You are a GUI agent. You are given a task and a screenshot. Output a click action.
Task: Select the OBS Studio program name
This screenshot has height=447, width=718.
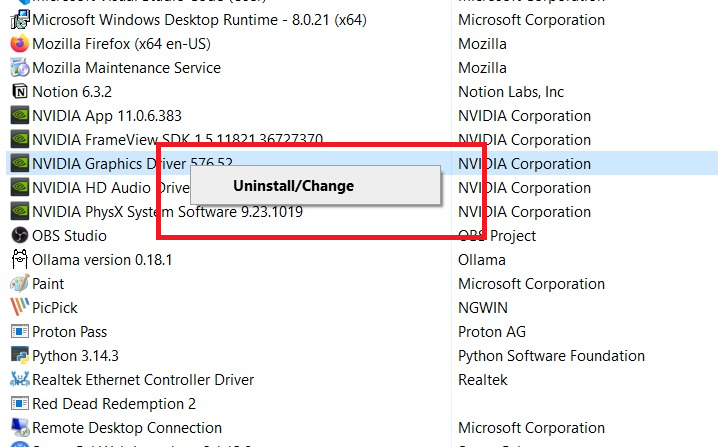69,235
